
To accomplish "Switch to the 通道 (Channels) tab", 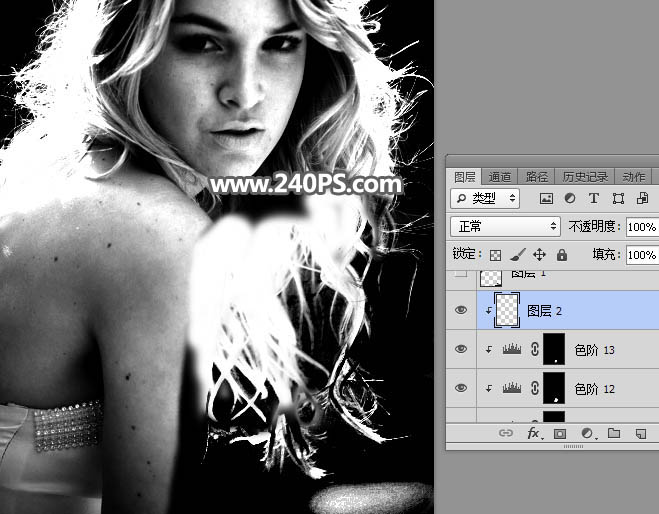I will pyautogui.click(x=500, y=177).
